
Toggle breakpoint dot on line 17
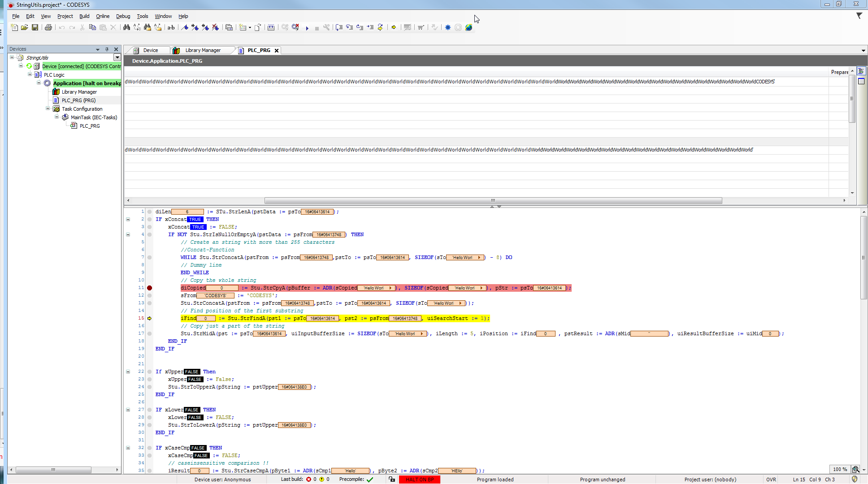150,333
